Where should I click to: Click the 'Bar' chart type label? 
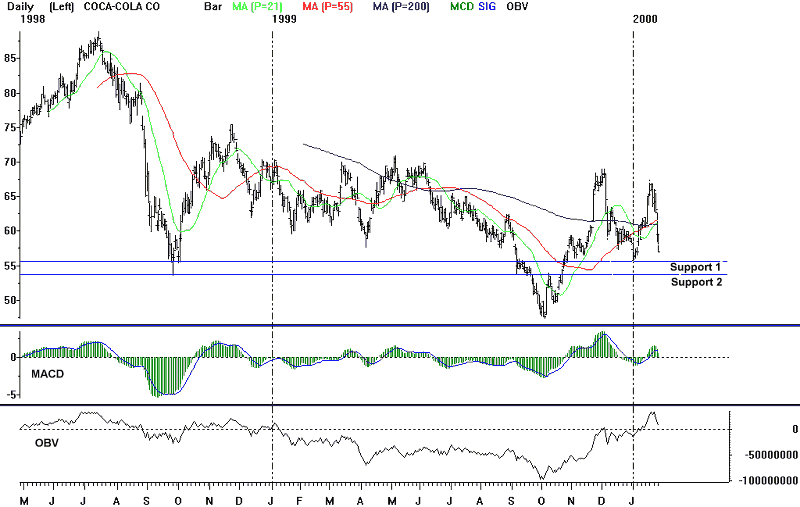[213, 7]
